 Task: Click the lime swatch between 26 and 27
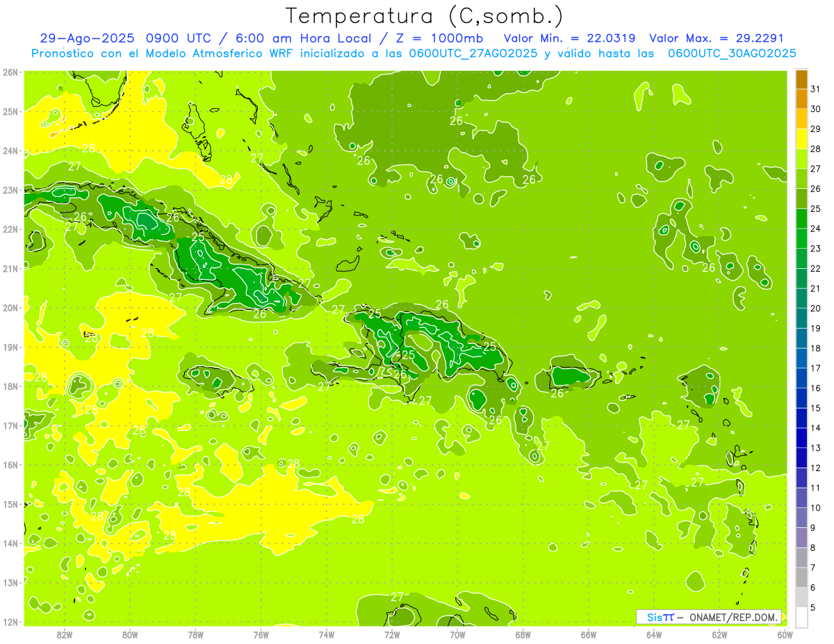pyautogui.click(x=801, y=179)
